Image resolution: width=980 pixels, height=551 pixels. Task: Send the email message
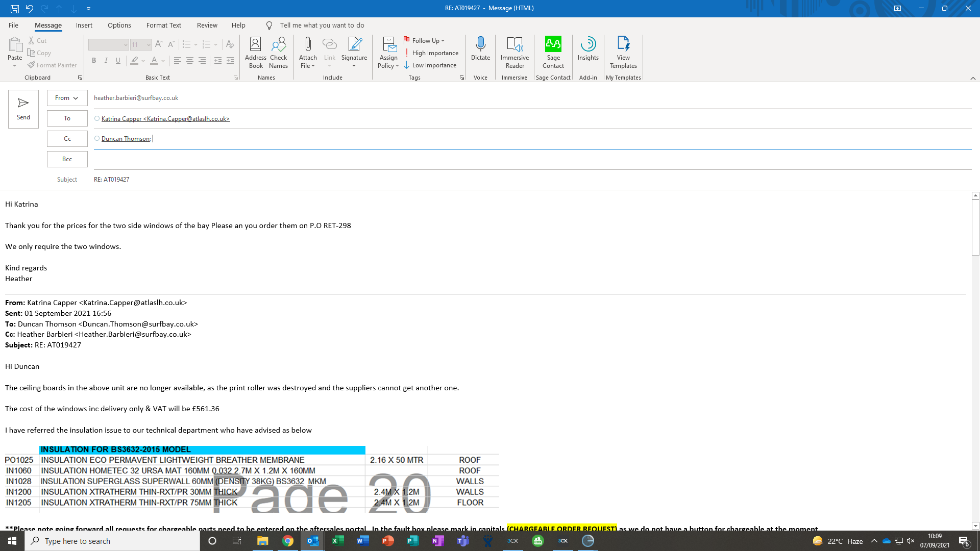[x=23, y=109]
